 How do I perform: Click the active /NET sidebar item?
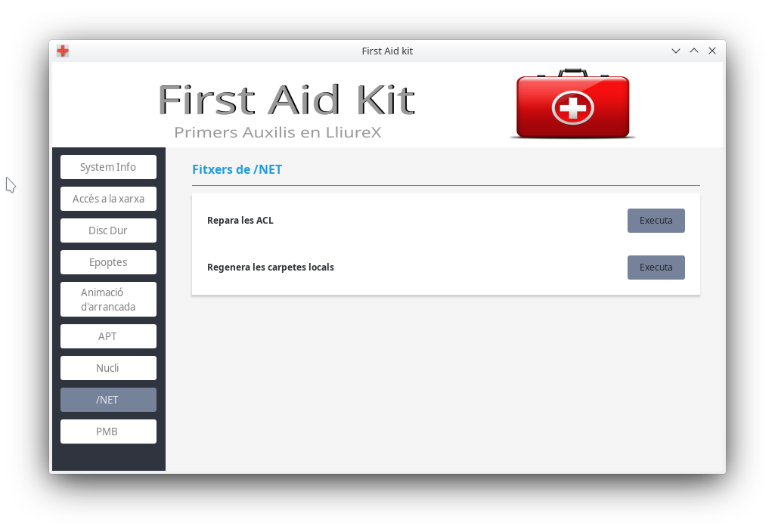(108, 400)
